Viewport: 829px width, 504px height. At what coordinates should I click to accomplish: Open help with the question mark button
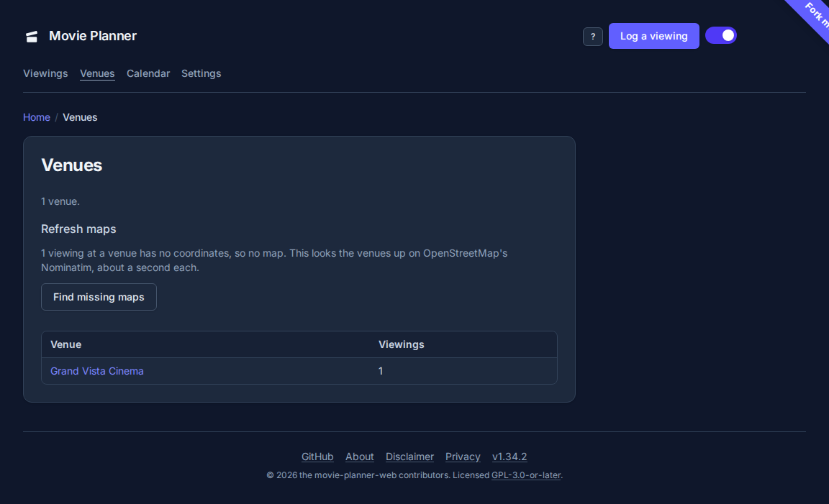(593, 37)
